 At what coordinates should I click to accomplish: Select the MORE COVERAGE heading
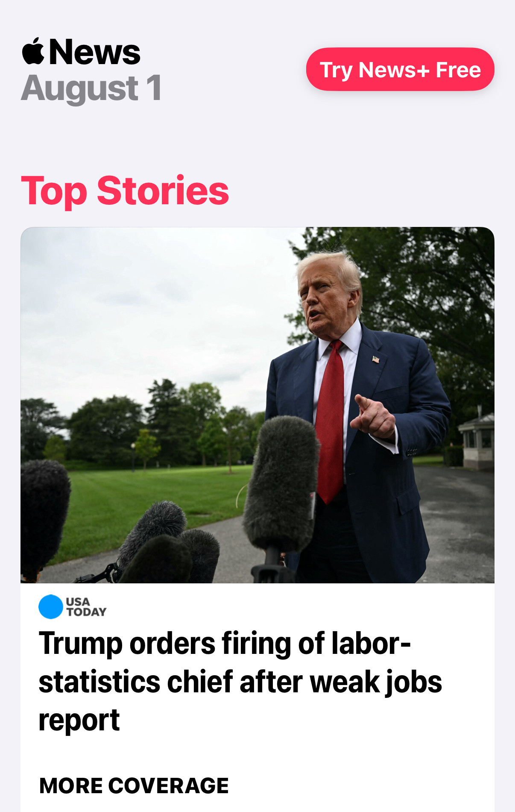[134, 786]
